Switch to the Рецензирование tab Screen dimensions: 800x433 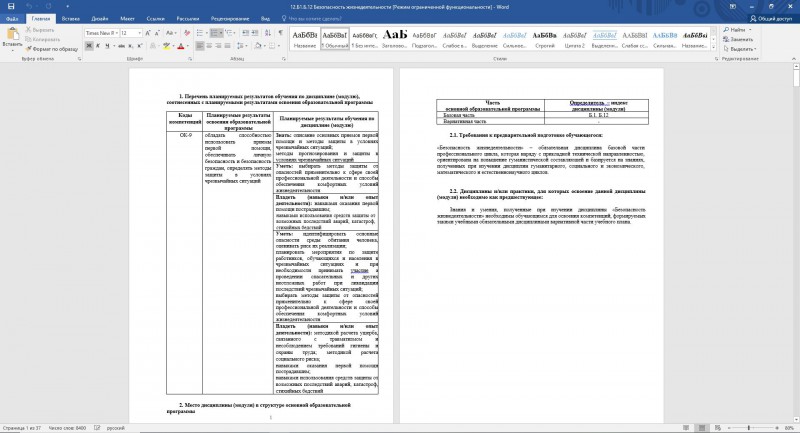[230, 19]
